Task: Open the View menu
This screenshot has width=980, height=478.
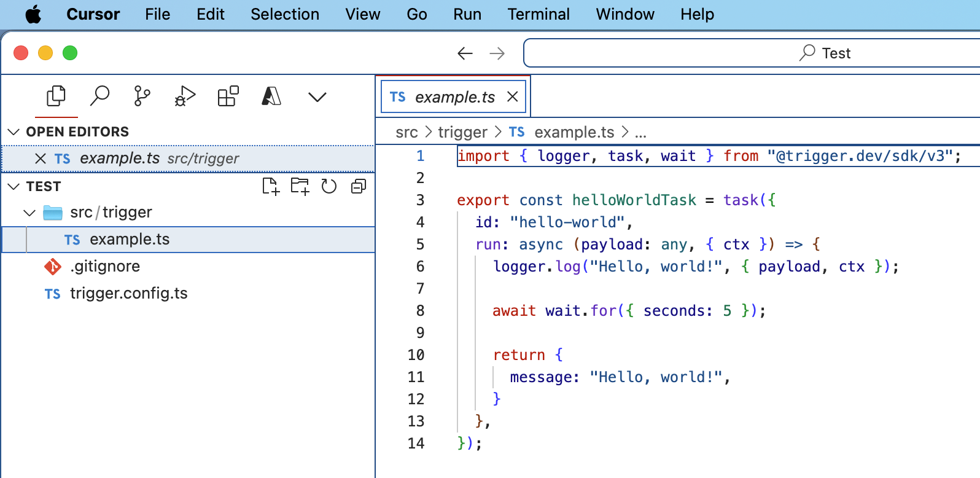Action: [363, 14]
